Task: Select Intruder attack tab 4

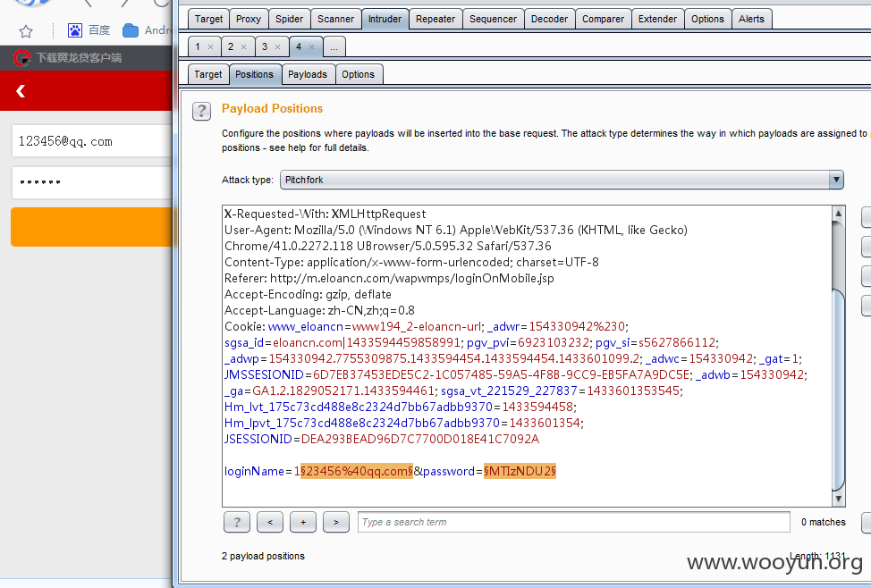Action: 299,46
